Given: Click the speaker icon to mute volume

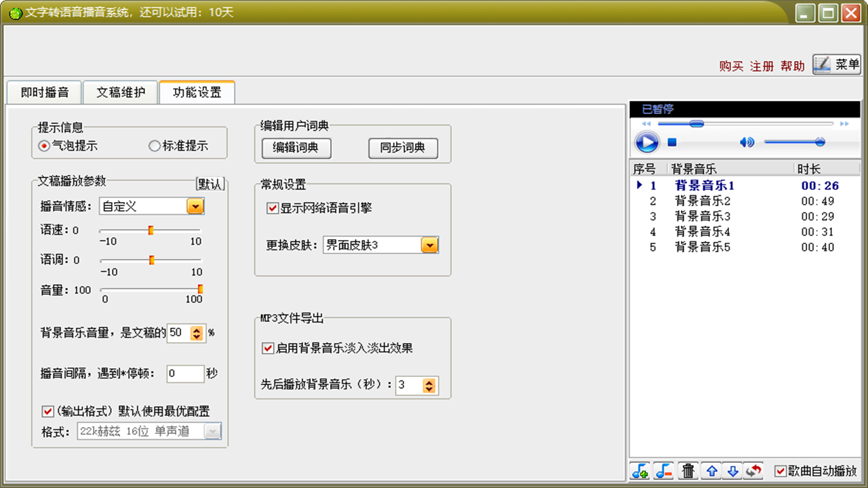Looking at the screenshot, I should pos(748,142).
